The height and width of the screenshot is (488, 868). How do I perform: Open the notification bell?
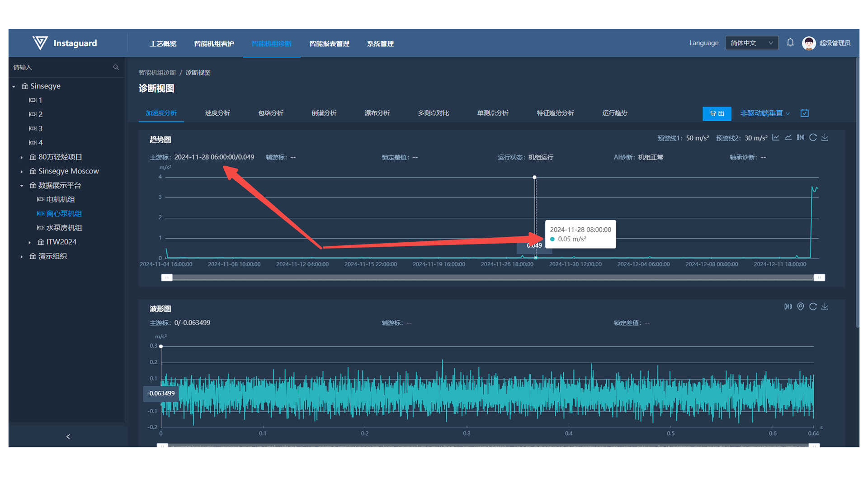coord(790,42)
